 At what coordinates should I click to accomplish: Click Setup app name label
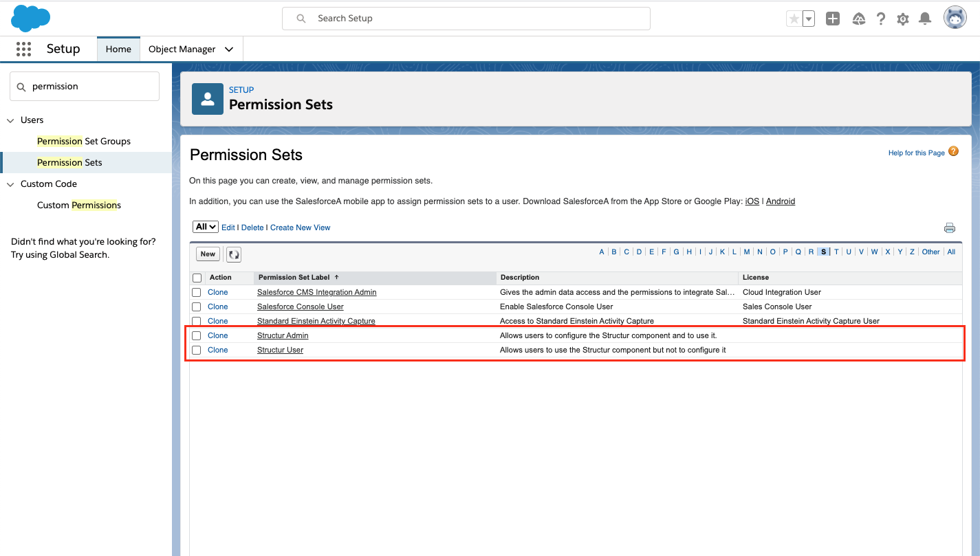(x=63, y=49)
